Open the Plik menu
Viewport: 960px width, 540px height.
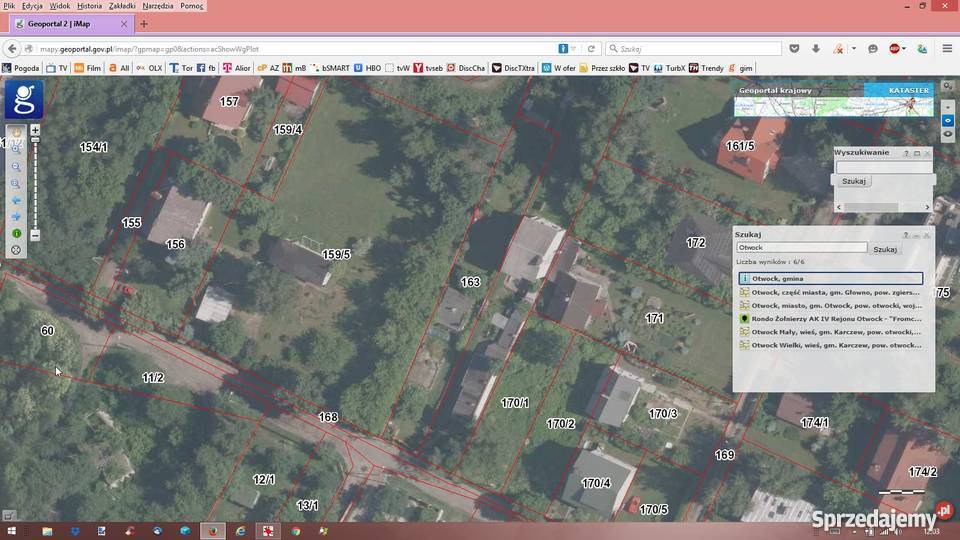click(x=9, y=6)
